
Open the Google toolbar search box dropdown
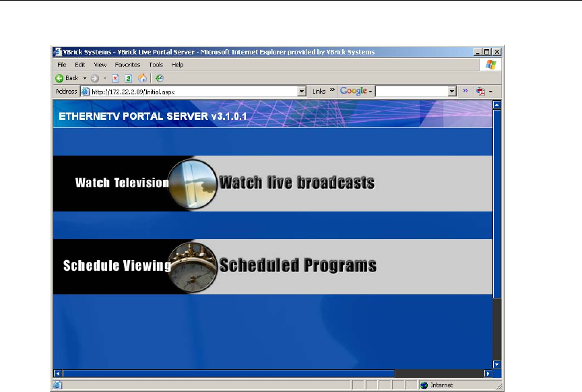click(452, 91)
